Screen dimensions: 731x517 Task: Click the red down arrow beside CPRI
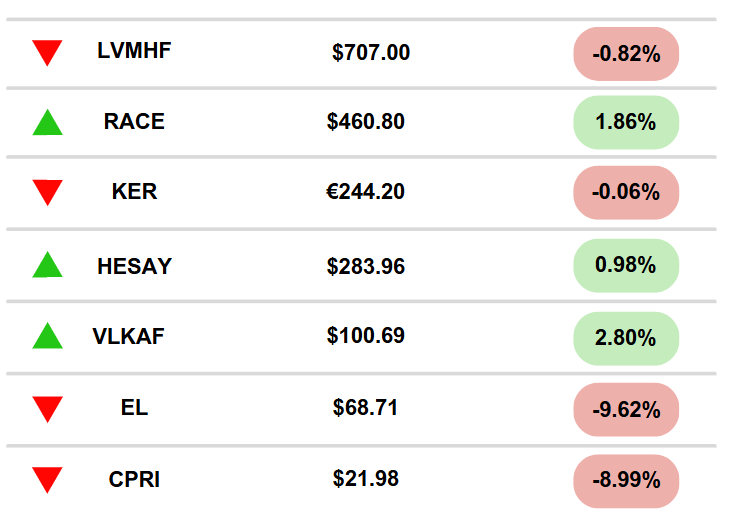tap(47, 480)
